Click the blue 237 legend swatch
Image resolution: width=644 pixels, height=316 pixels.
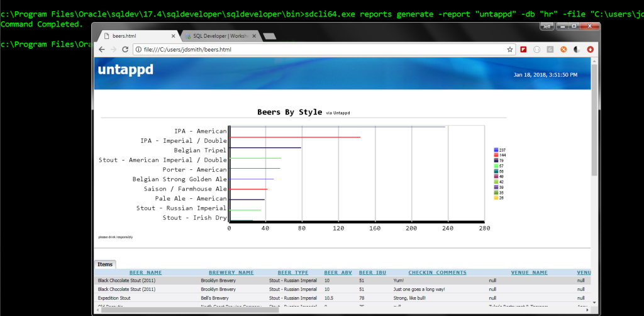click(496, 150)
